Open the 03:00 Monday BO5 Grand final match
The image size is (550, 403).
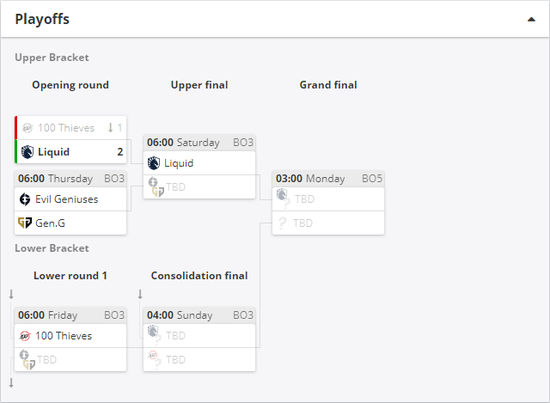(328, 179)
